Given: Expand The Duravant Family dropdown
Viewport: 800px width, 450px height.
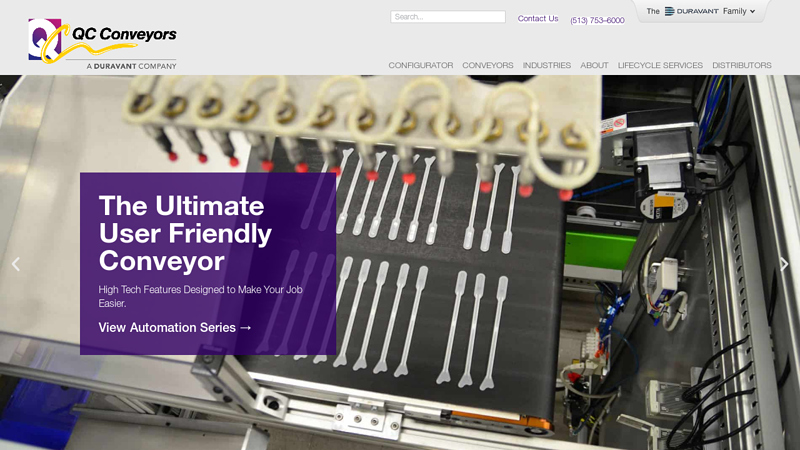Looking at the screenshot, I should 701,11.
